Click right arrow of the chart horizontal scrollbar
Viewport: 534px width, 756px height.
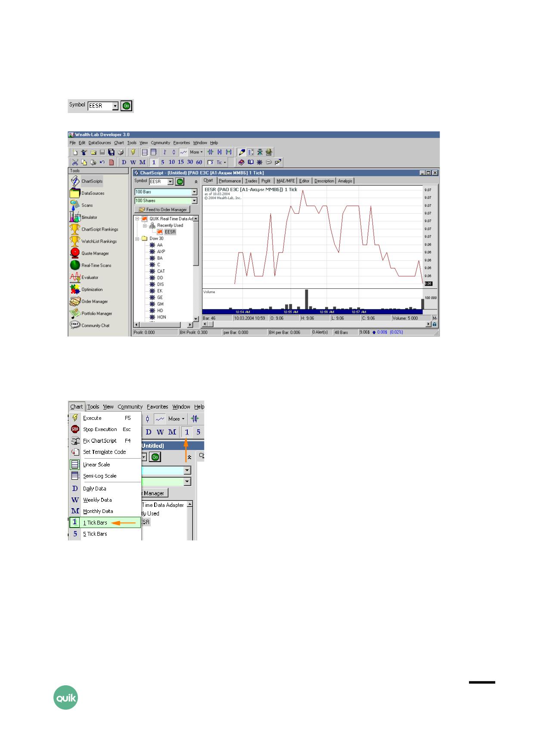pyautogui.click(x=428, y=324)
